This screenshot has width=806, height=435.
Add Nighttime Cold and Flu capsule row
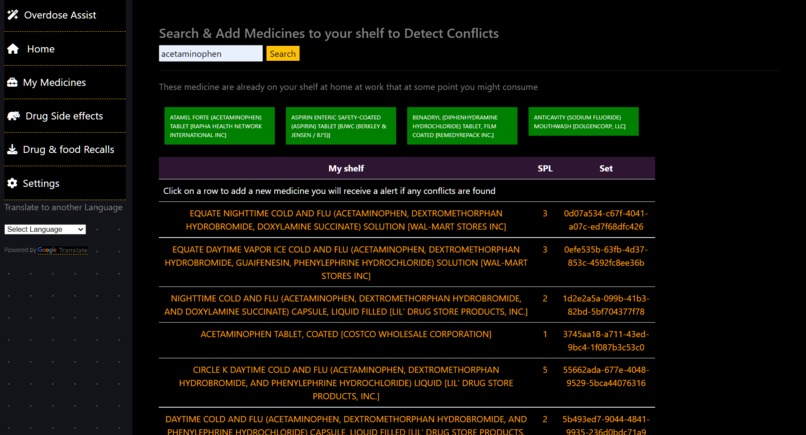407,305
